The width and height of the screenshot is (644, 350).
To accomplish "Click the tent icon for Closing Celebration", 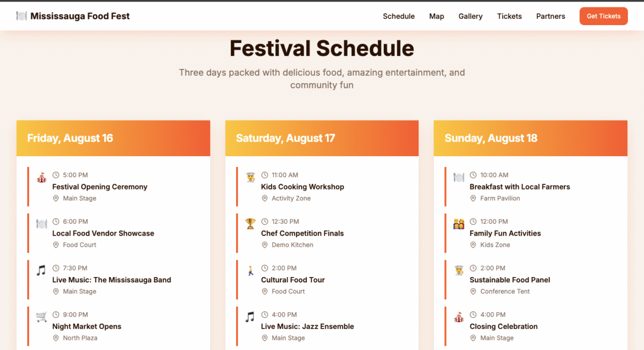I will 459,317.
